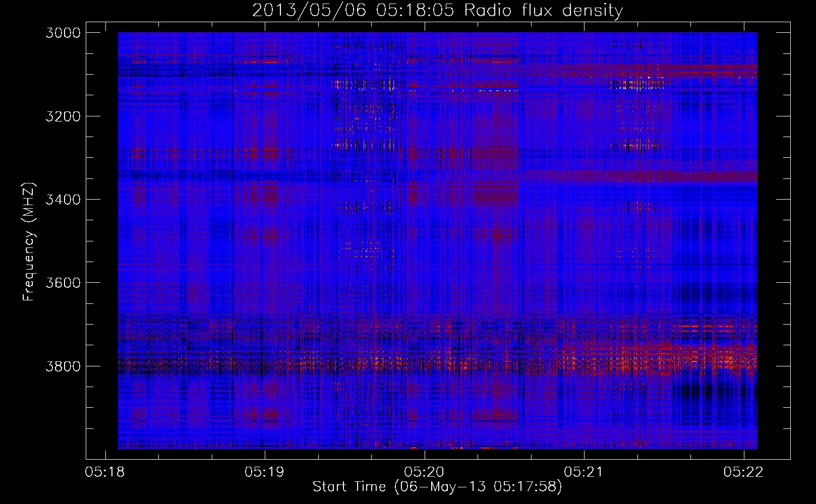Viewport: 816px width, 504px height.
Task: Click the 05:22 time axis label
Action: [x=743, y=472]
